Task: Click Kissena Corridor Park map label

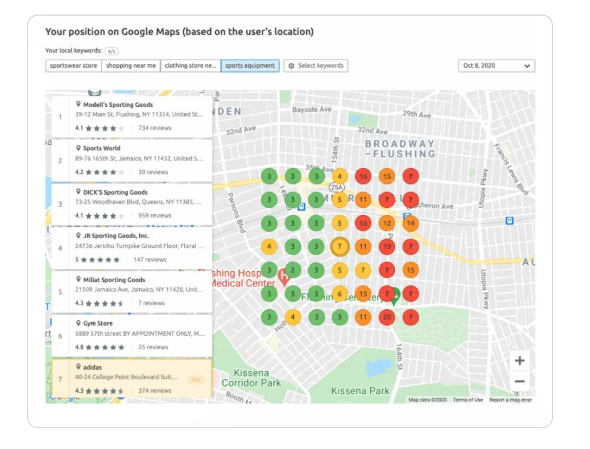Action: [251, 378]
